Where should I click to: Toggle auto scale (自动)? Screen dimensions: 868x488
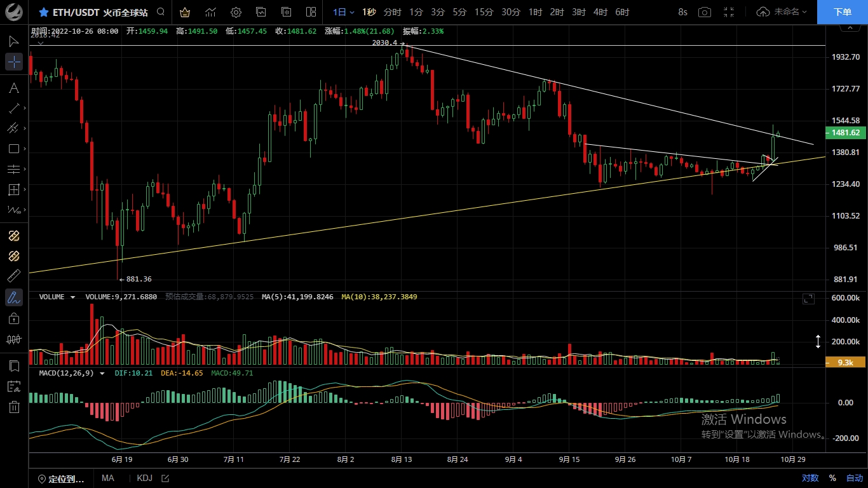point(855,478)
